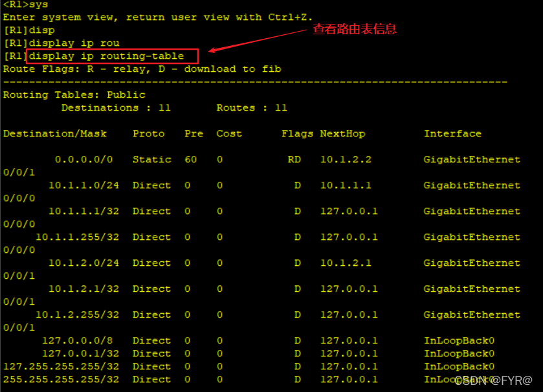The height and width of the screenshot is (392, 543).
Task: Click GigabitEthernet in the 0.0.0.0/0 row
Action: 472,160
